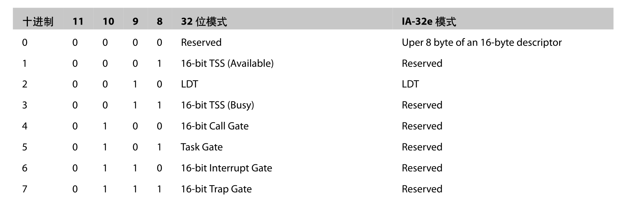Click the 16-bit Trap Gate cell

[216, 189]
